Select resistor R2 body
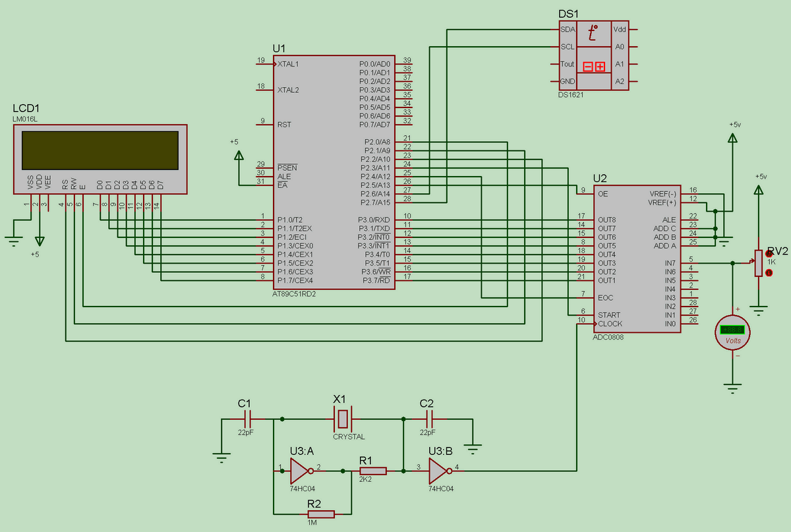This screenshot has width=791, height=532. pos(320,514)
